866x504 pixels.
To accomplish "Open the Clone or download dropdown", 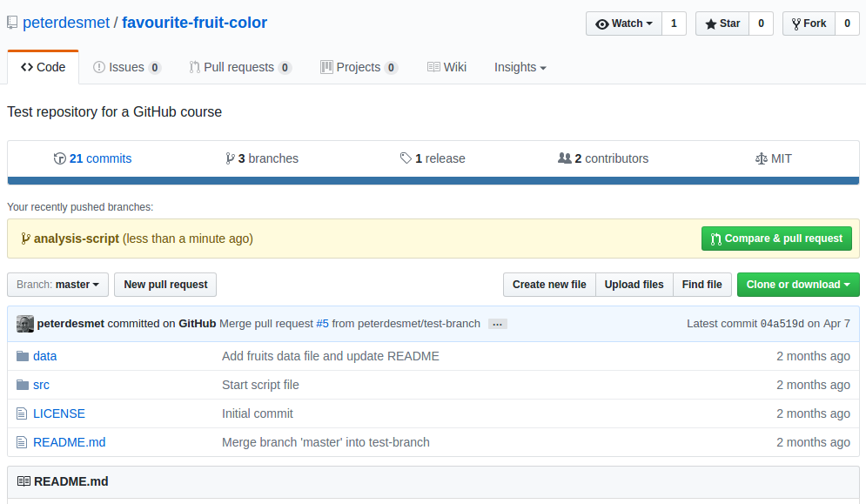I will coord(798,284).
